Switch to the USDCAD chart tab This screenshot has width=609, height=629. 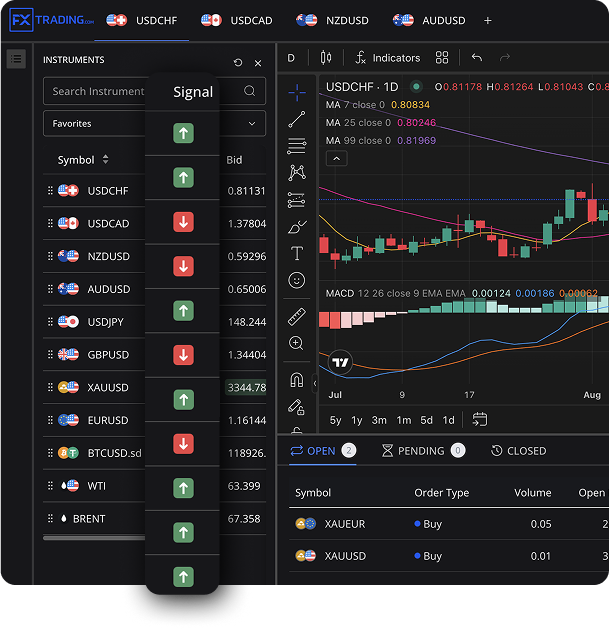[x=239, y=20]
